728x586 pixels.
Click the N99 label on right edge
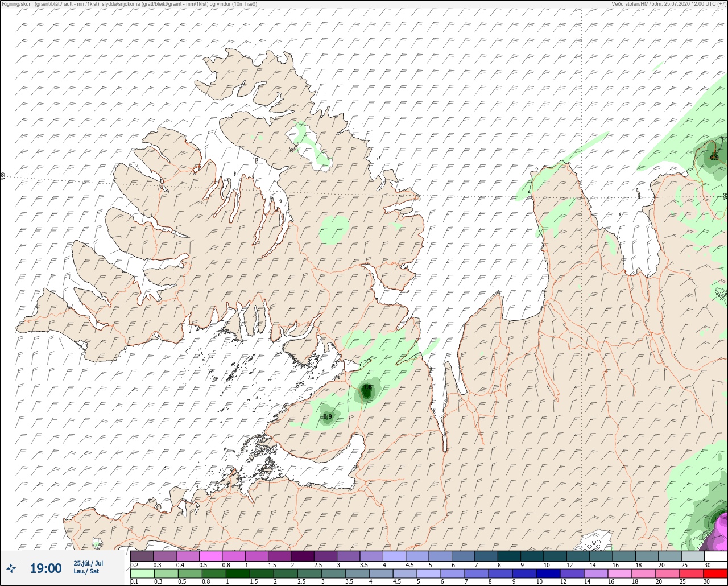[725, 197]
